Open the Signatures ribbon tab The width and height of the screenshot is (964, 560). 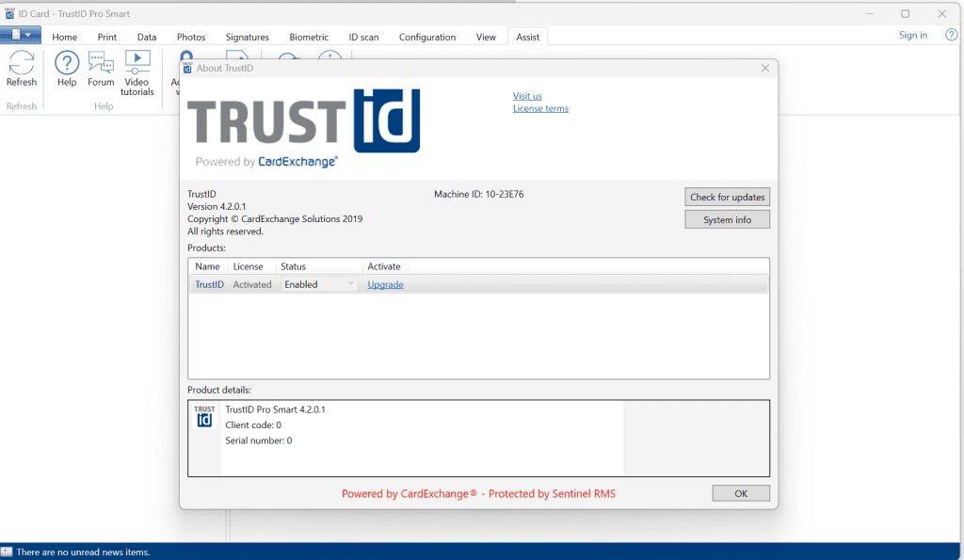tap(248, 37)
